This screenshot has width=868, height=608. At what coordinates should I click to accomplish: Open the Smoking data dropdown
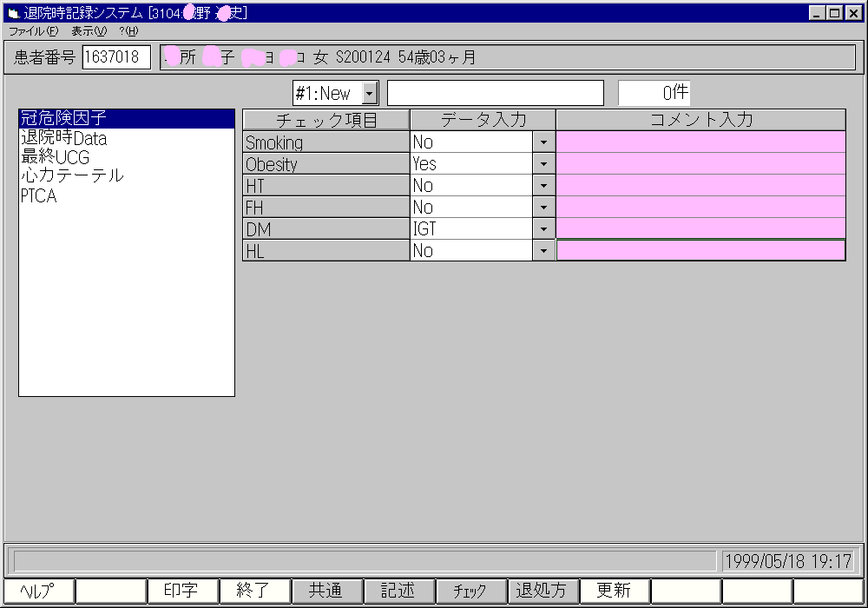click(544, 142)
